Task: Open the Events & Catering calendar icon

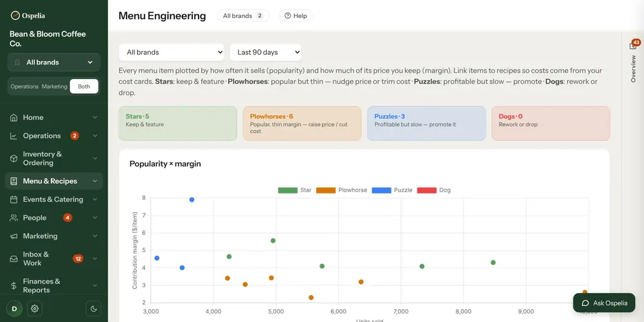Action: 13,200
